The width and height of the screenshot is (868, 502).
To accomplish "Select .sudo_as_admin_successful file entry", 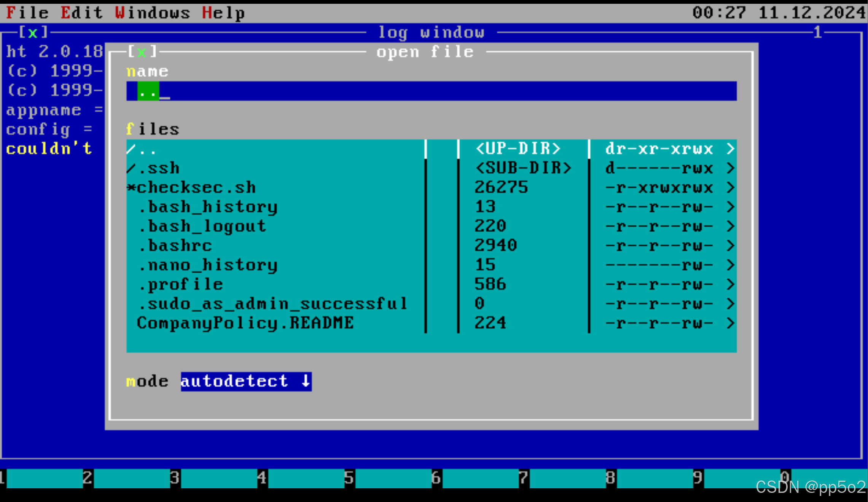I will tap(272, 304).
